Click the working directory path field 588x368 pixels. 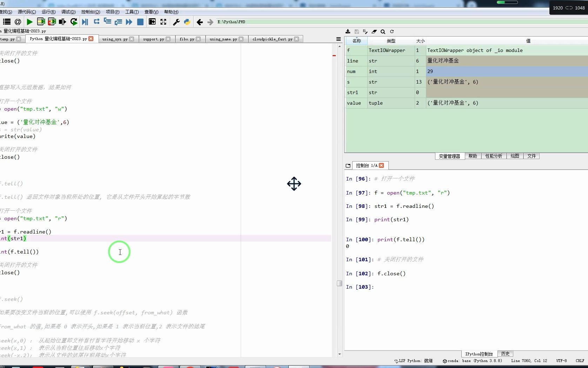point(402,22)
